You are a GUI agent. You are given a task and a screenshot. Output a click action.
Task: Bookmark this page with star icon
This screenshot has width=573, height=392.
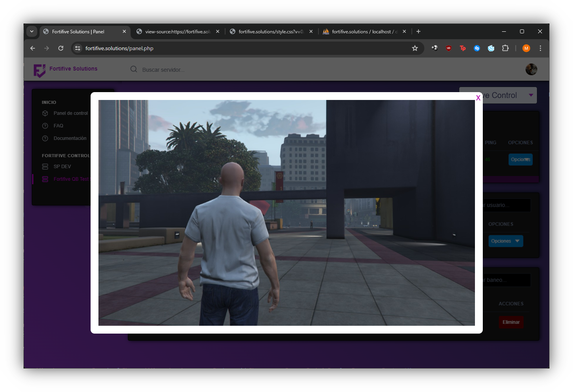[415, 48]
